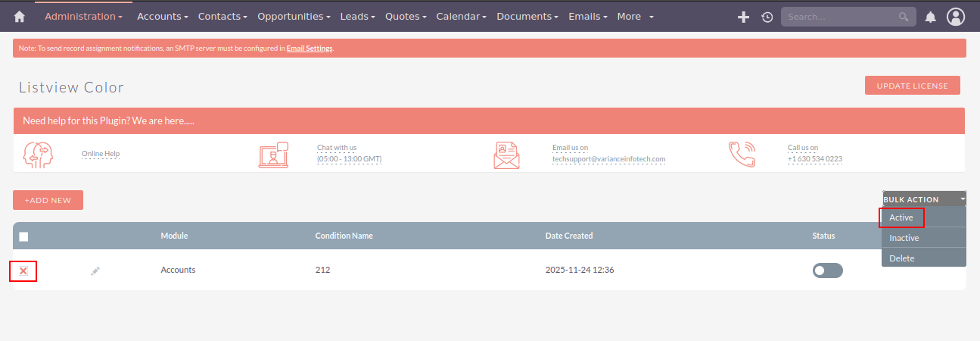Collapse the Bulk Action dropdown
This screenshot has width=980, height=341.
(924, 199)
